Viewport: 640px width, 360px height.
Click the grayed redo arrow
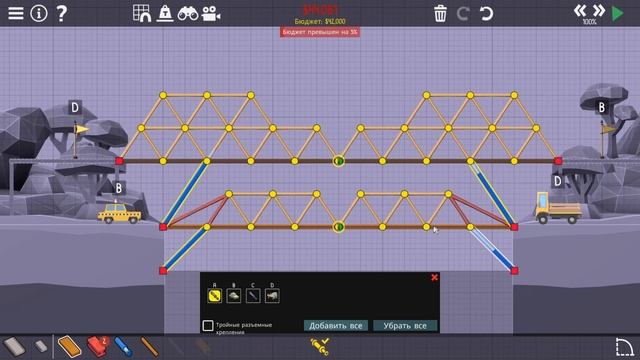[x=463, y=13]
